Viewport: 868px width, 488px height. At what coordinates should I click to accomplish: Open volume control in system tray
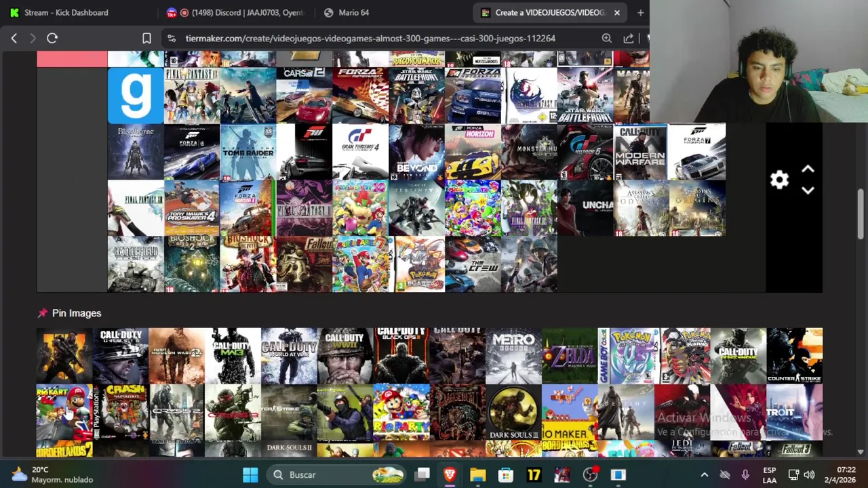(809, 475)
